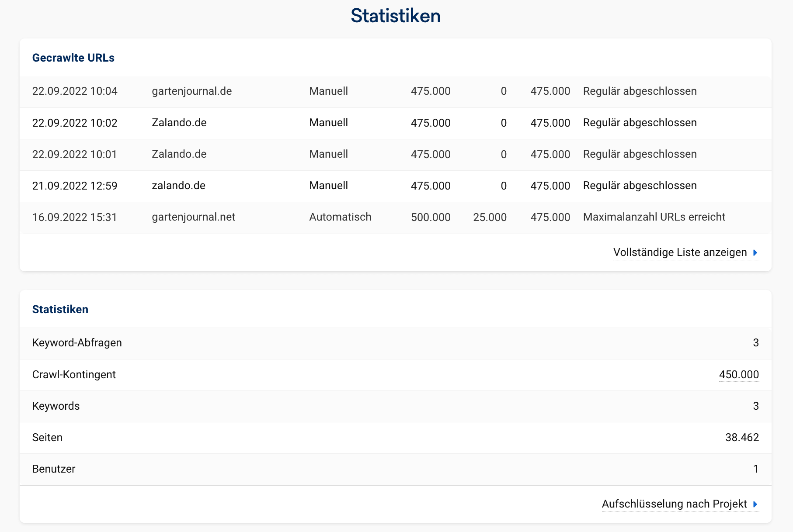Select the gartenjournal.net domain entry
793x532 pixels.
193,217
